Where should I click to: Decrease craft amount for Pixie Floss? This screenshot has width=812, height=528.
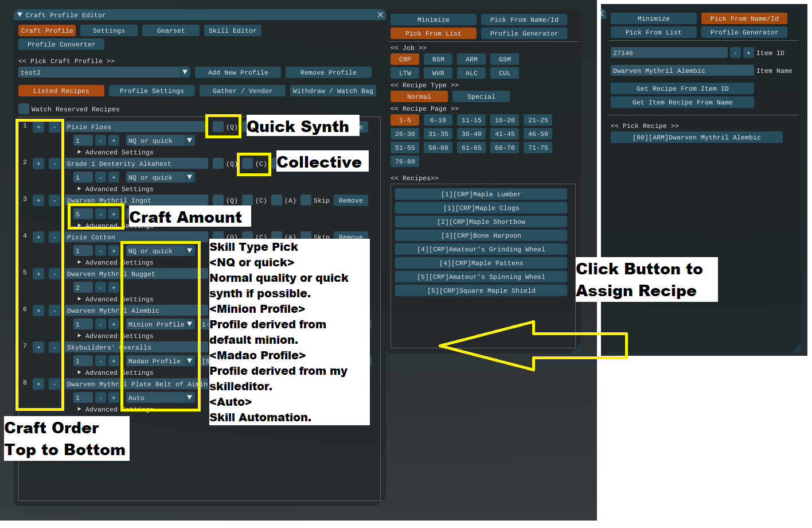click(100, 141)
